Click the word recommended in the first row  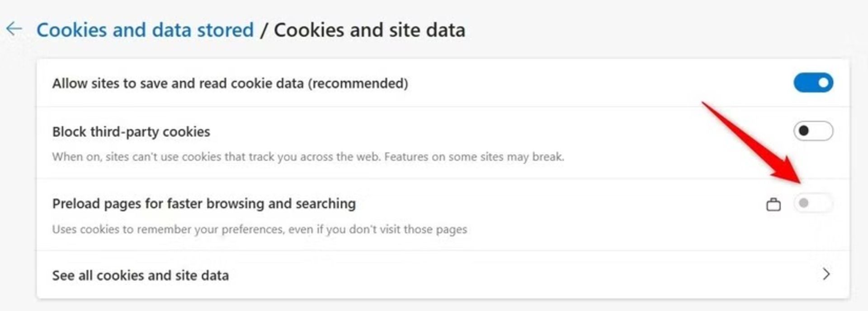(358, 84)
